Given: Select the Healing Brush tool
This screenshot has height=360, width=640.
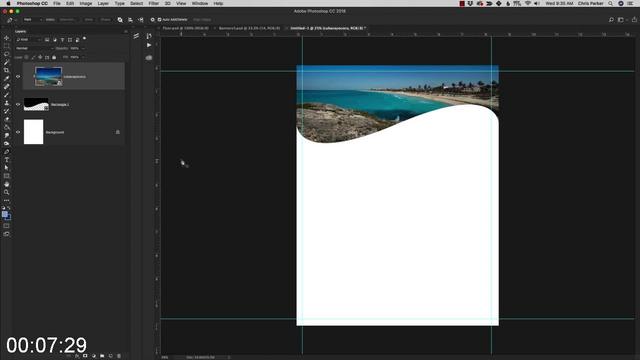Looking at the screenshot, I should pyautogui.click(x=7, y=87).
